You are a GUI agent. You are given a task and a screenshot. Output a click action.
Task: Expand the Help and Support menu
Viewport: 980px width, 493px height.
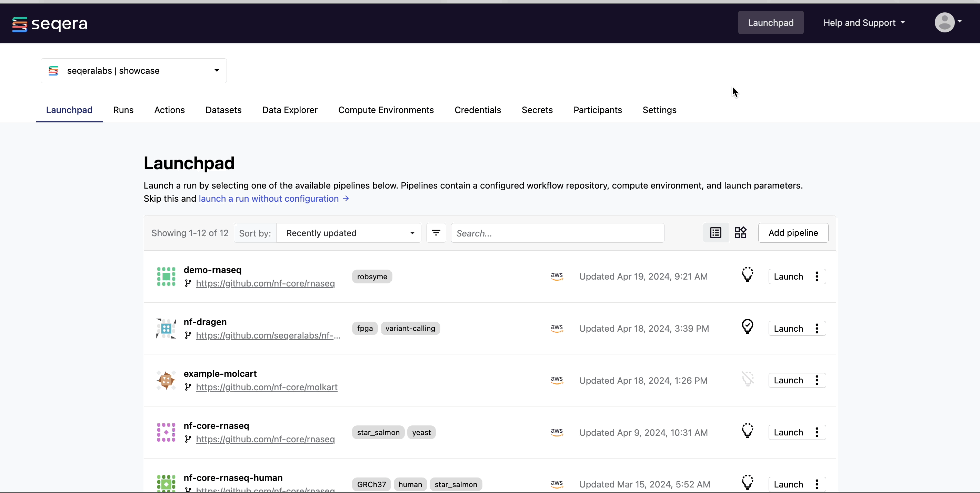pos(863,23)
